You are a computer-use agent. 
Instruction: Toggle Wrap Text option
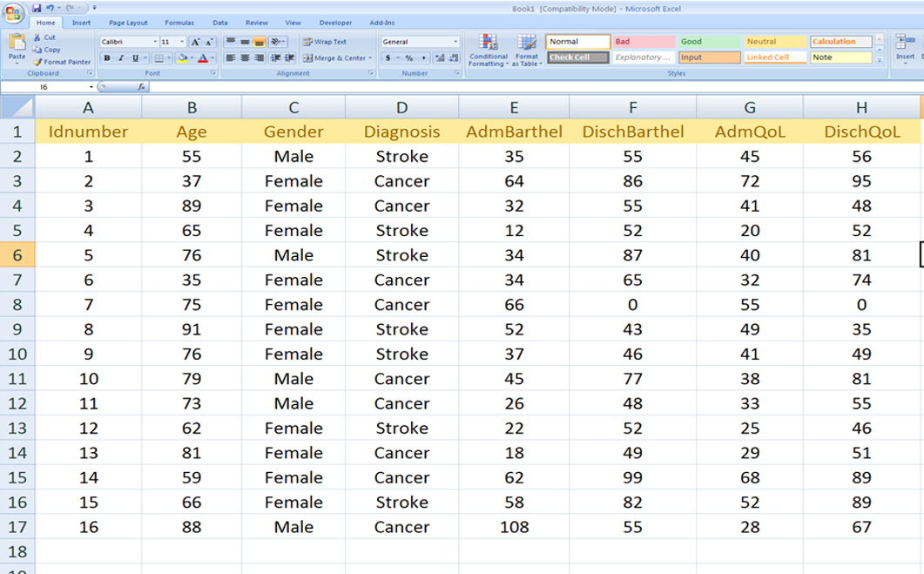click(324, 42)
